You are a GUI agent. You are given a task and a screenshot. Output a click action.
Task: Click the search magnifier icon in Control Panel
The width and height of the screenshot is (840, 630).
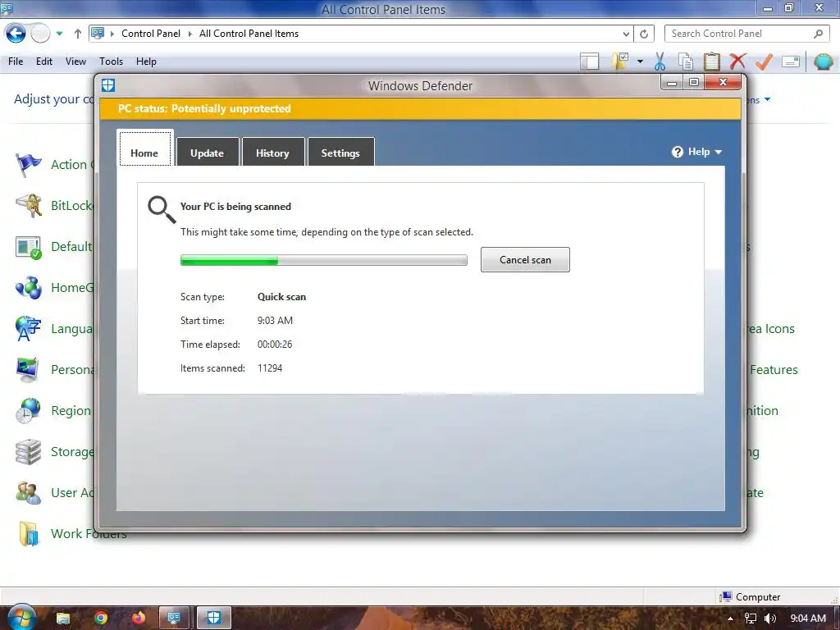pyautogui.click(x=818, y=34)
